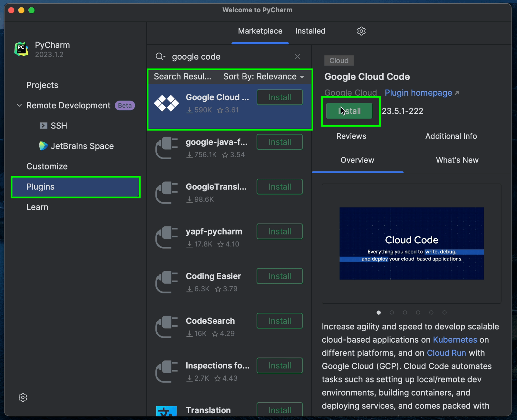The image size is (517, 420).
Task: Open settings gear at bottom of sidebar
Action: (x=23, y=397)
